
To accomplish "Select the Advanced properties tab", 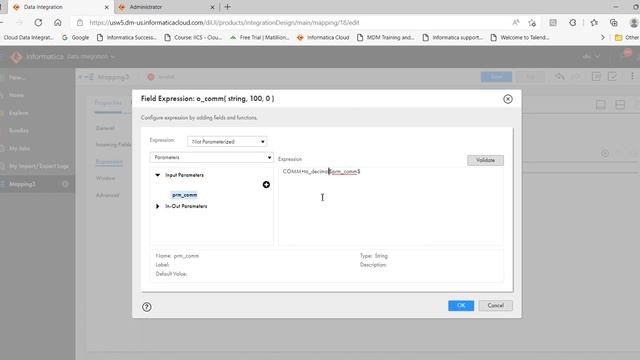I will click(x=107, y=195).
